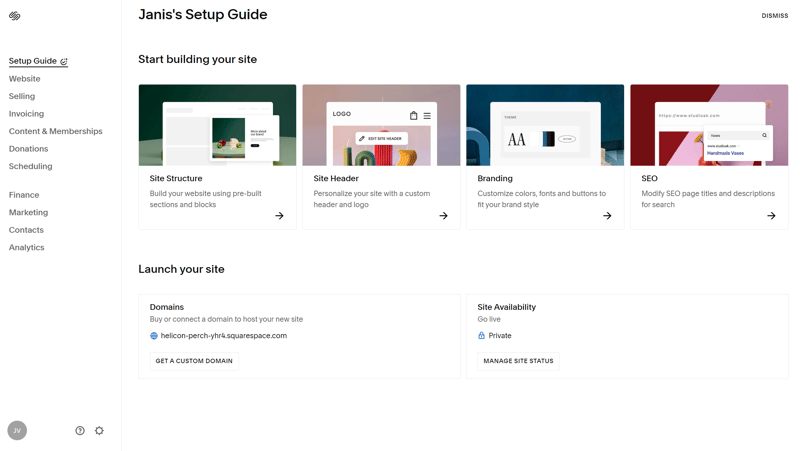800x451 pixels.
Task: Click the arrow on Branding card
Action: pyautogui.click(x=607, y=216)
